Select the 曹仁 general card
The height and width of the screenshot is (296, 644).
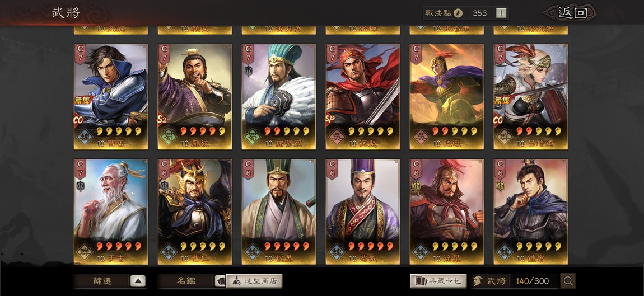click(x=195, y=212)
